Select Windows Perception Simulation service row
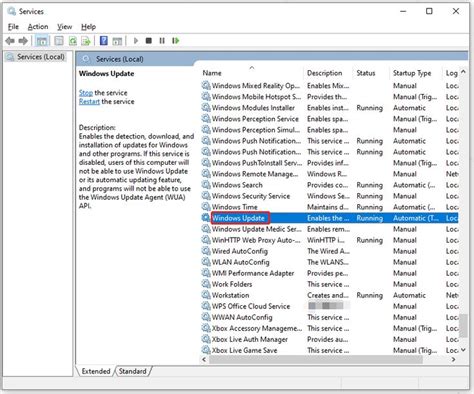This screenshot has height=394, width=474. [329, 130]
